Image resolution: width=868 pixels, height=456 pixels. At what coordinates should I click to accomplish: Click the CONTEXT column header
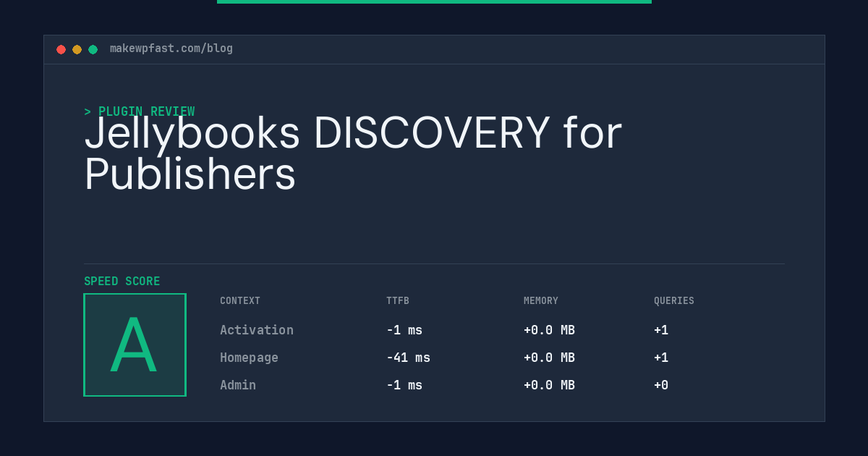tap(240, 301)
